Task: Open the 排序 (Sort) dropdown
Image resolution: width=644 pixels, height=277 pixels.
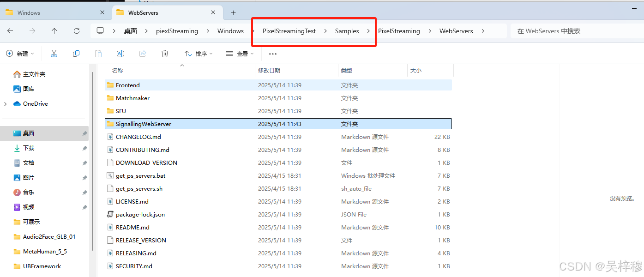Action: pos(199,54)
